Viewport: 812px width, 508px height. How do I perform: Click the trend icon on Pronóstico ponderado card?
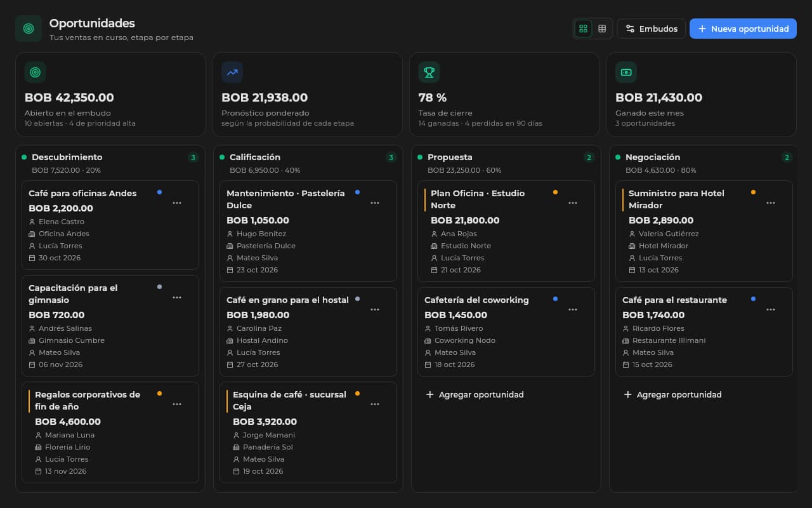tap(232, 72)
